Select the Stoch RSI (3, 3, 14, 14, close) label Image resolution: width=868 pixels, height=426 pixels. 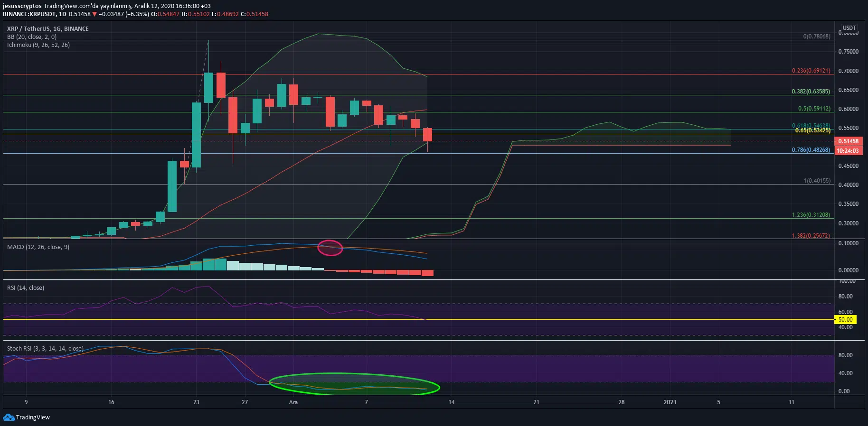[45, 349]
